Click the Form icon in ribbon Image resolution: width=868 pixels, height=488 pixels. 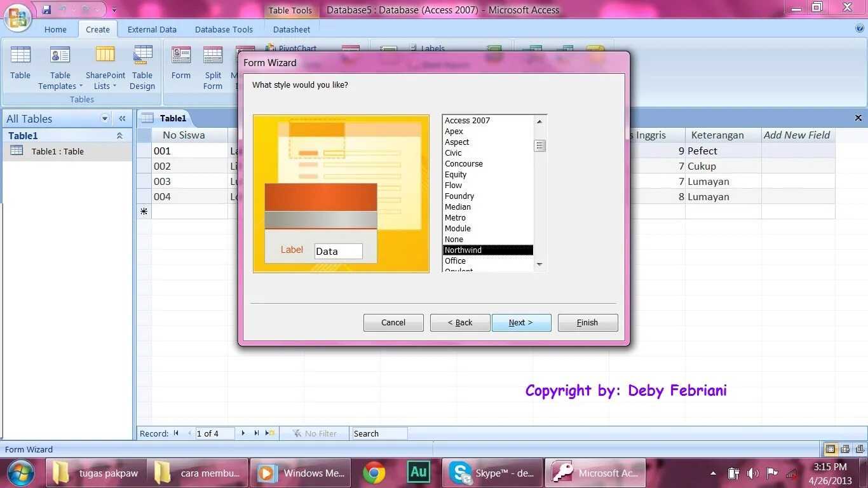(x=181, y=62)
